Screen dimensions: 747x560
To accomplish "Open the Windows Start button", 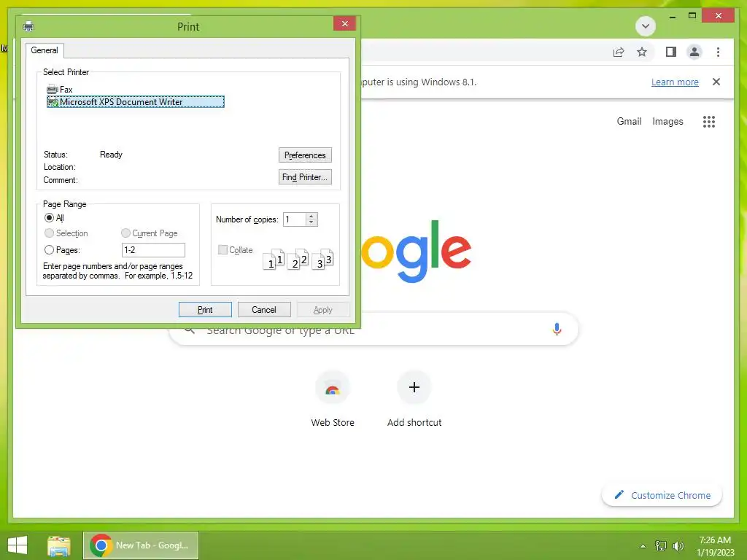I will (18, 545).
